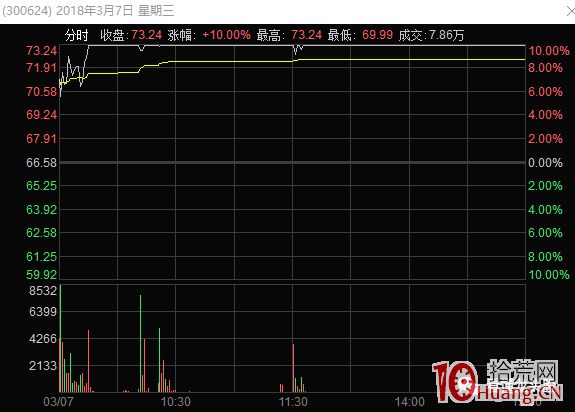Image resolution: width=575 pixels, height=412 pixels.
Task: Click the 66.58 baseline price label
Action: pos(41,163)
